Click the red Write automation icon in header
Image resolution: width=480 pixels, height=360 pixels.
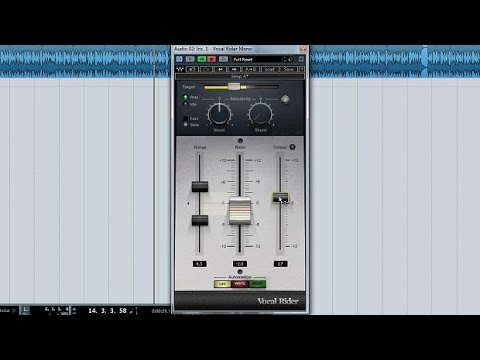point(211,59)
